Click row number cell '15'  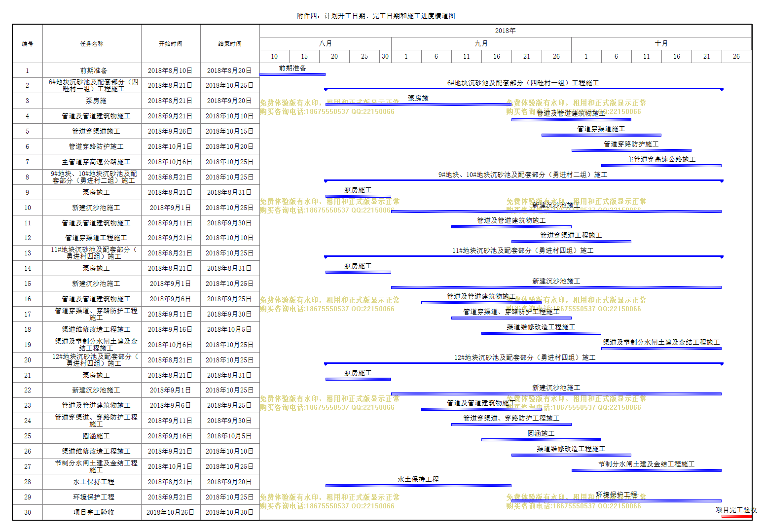pos(28,284)
